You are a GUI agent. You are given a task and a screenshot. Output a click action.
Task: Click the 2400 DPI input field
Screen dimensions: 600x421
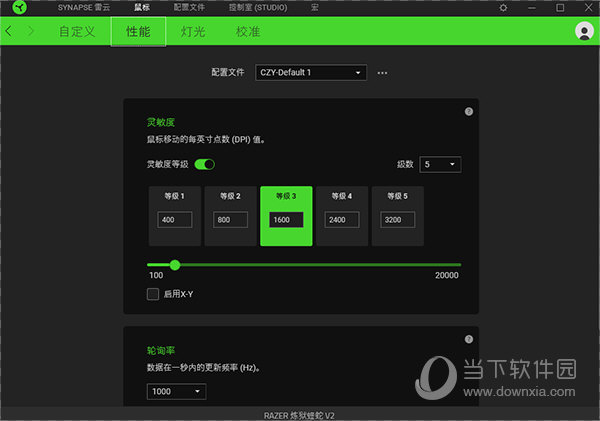pyautogui.click(x=342, y=220)
